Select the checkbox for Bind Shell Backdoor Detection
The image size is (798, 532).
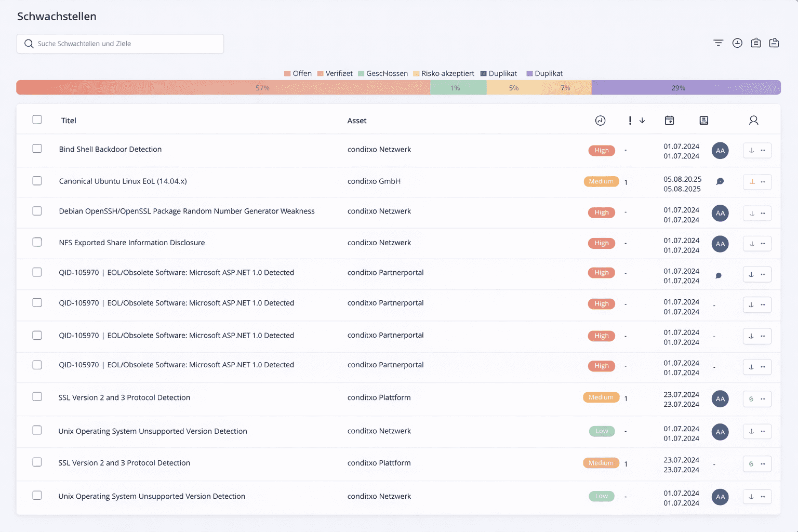click(37, 149)
